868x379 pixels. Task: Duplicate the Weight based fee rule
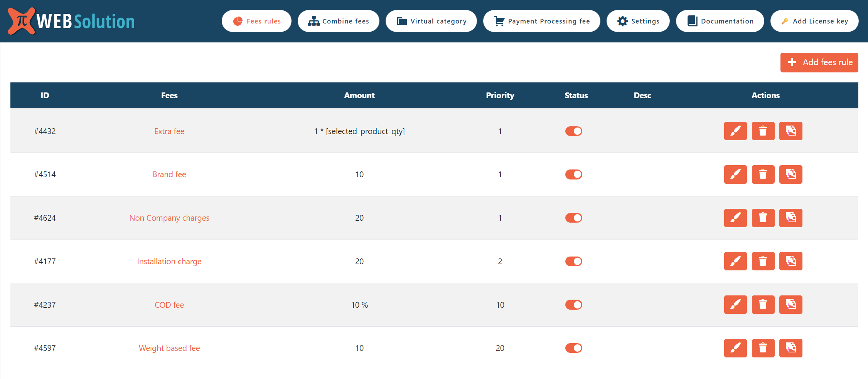click(790, 348)
